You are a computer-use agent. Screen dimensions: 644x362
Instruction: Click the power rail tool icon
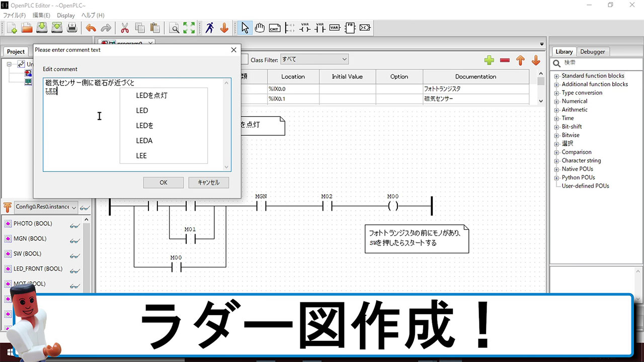290,28
